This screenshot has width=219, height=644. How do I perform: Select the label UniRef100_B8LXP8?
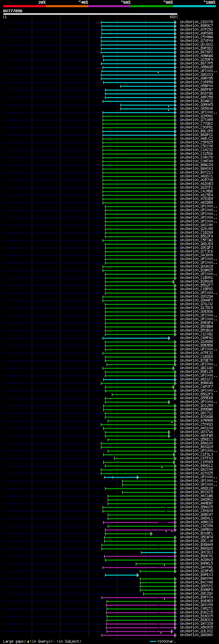pyautogui.click(x=196, y=131)
